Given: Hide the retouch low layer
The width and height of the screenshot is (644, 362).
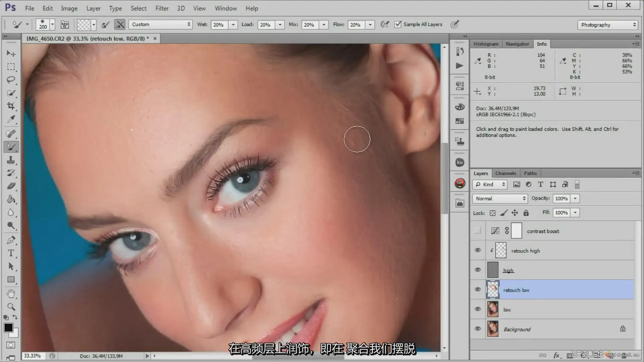Looking at the screenshot, I should pyautogui.click(x=478, y=290).
